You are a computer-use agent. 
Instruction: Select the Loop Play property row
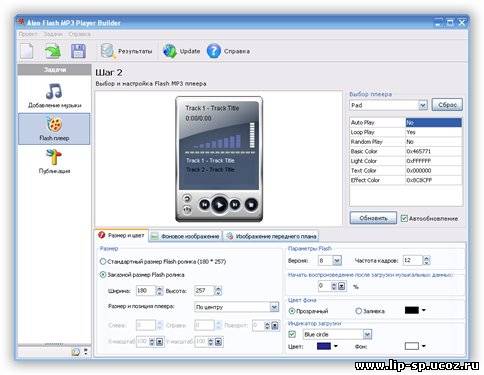click(x=406, y=132)
